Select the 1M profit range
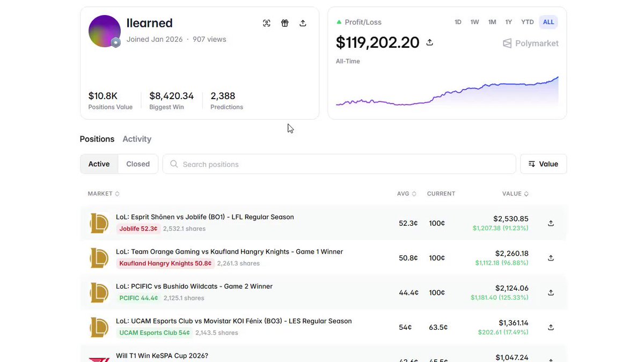The width and height of the screenshot is (644, 362). click(492, 22)
